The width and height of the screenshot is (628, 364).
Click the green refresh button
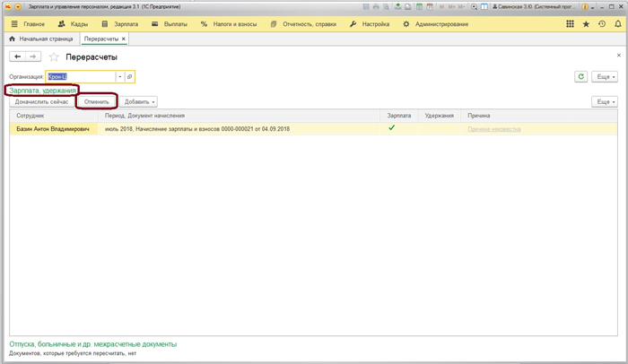click(581, 76)
